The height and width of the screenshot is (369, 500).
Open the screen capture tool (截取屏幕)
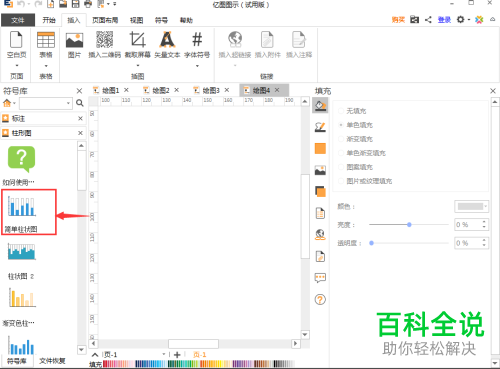point(137,44)
